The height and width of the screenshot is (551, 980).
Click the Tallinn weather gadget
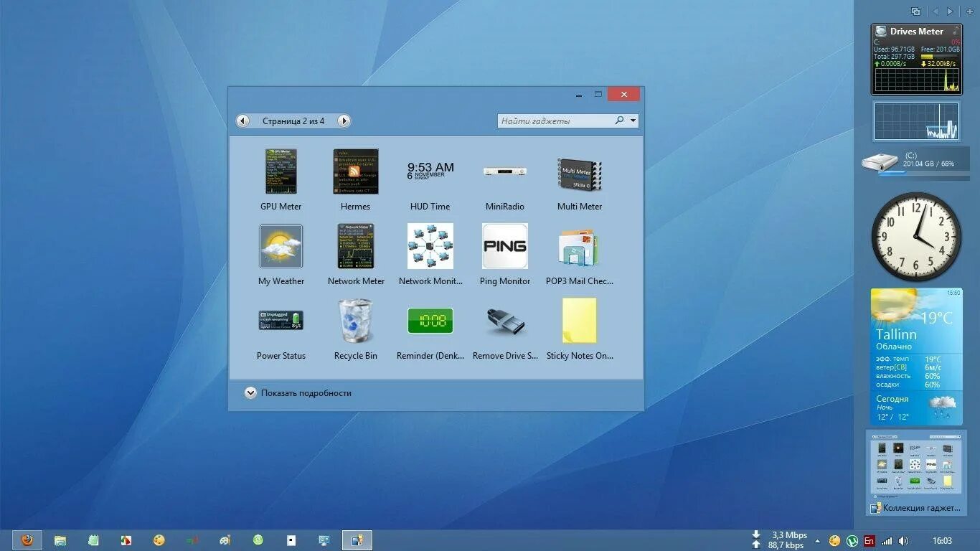click(x=916, y=356)
